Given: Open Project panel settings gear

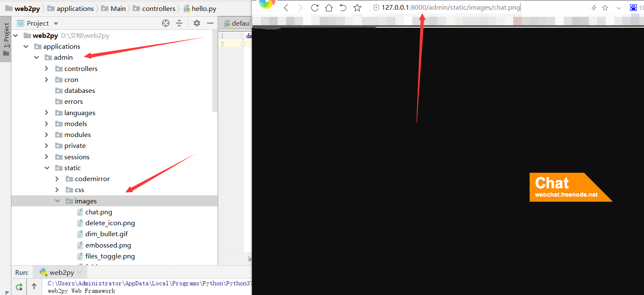Looking at the screenshot, I should pyautogui.click(x=196, y=24).
